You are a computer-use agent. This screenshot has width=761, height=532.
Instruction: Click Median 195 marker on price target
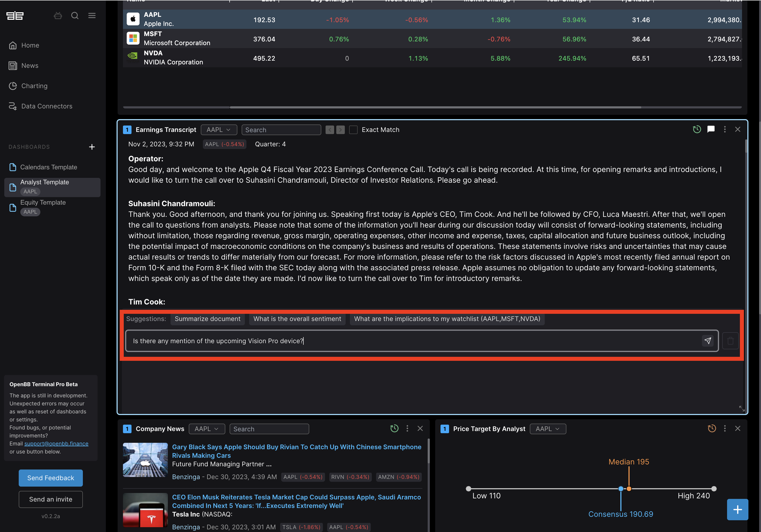(x=629, y=489)
